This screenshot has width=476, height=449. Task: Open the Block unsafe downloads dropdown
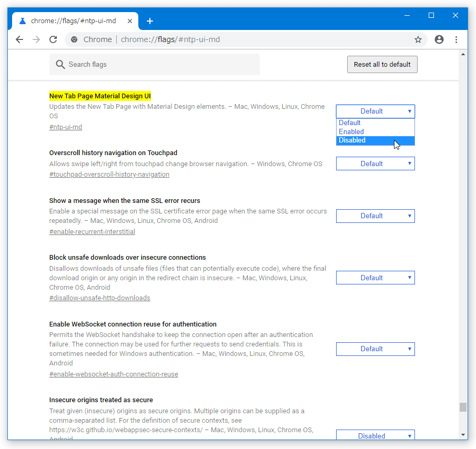click(x=375, y=278)
